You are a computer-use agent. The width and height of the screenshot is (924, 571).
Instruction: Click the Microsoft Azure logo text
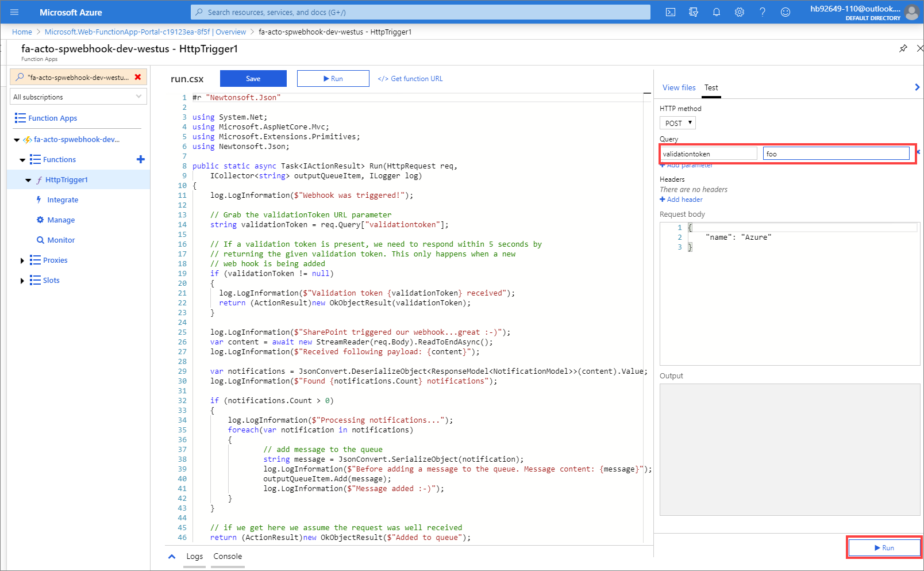click(x=71, y=12)
